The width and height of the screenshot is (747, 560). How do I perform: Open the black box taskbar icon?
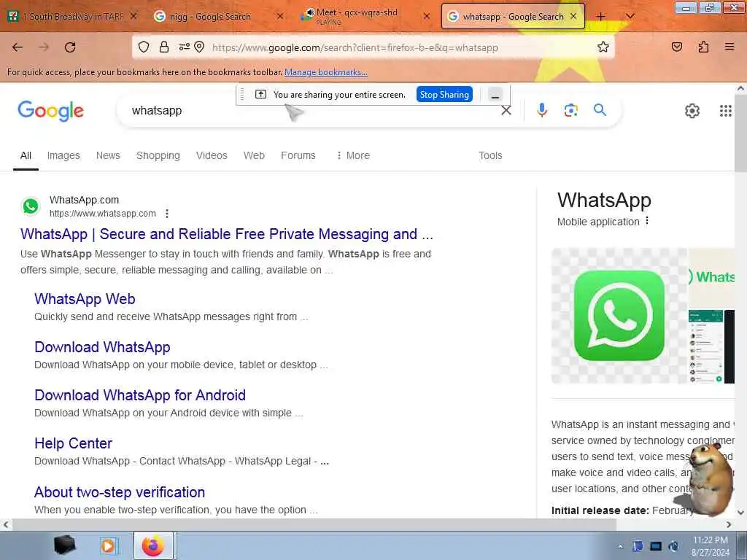(x=65, y=545)
